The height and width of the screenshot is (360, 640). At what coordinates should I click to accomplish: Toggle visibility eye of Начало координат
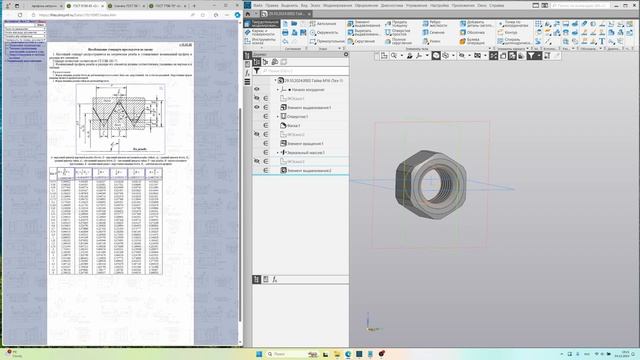(x=257, y=89)
